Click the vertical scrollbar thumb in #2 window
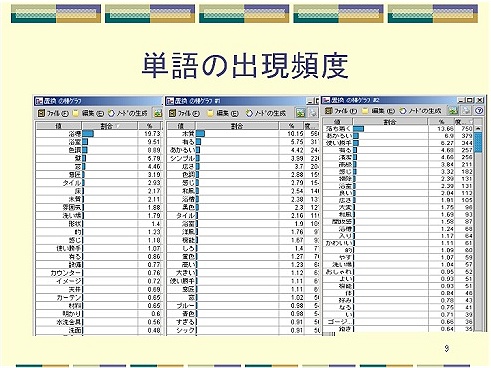 pyautogui.click(x=478, y=142)
